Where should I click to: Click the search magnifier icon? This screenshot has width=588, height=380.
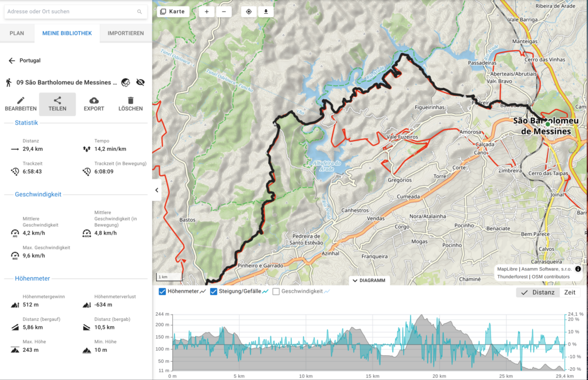140,11
